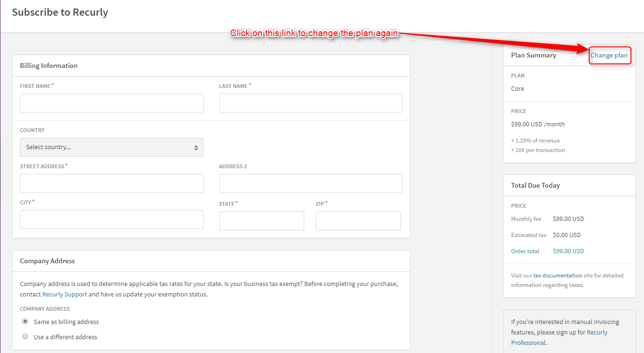Click the Core plan name
The width and height of the screenshot is (644, 353).
(517, 89)
